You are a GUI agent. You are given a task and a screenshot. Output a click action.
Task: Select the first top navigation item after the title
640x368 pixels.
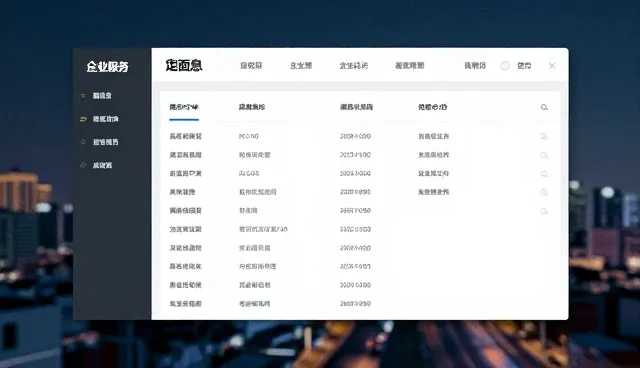point(251,66)
